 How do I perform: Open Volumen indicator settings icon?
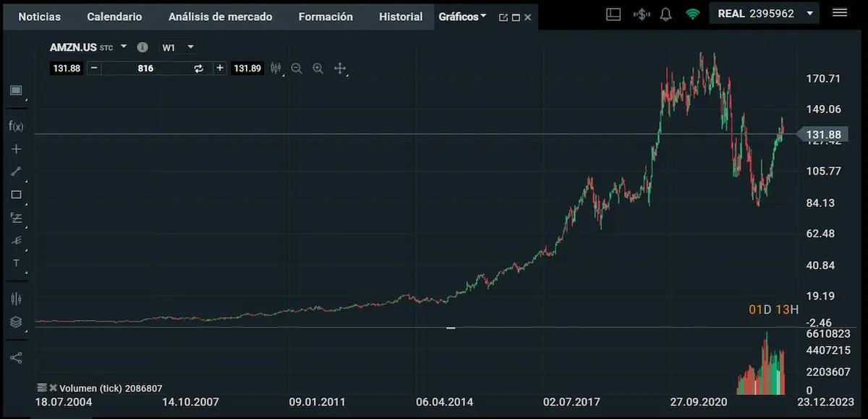[x=42, y=388]
